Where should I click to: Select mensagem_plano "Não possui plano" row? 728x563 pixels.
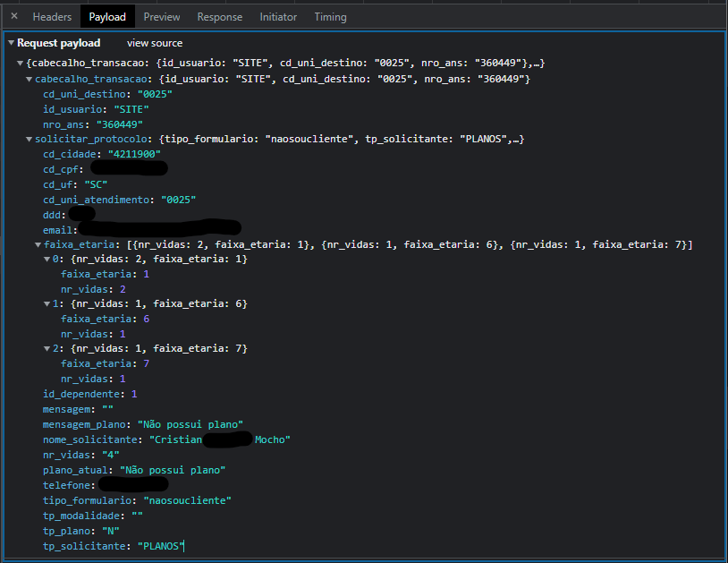coord(143,424)
